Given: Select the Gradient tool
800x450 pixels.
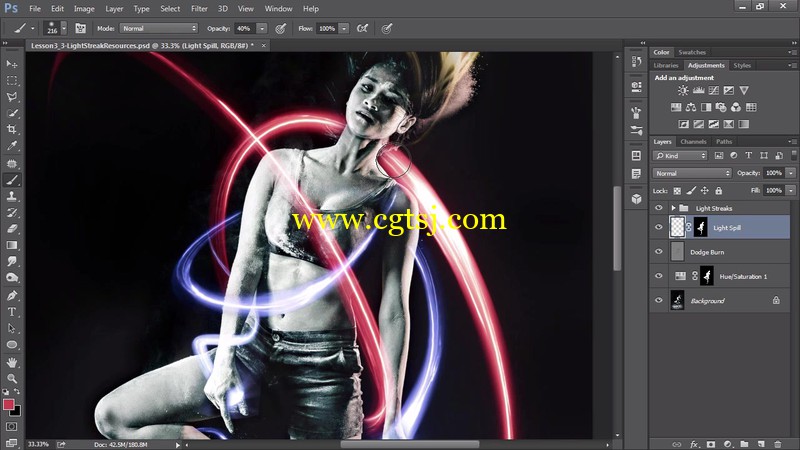Looking at the screenshot, I should tap(12, 245).
